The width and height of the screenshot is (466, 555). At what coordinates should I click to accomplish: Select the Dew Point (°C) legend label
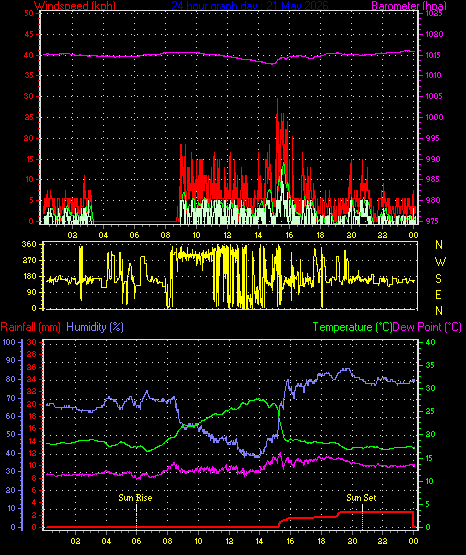point(427,327)
